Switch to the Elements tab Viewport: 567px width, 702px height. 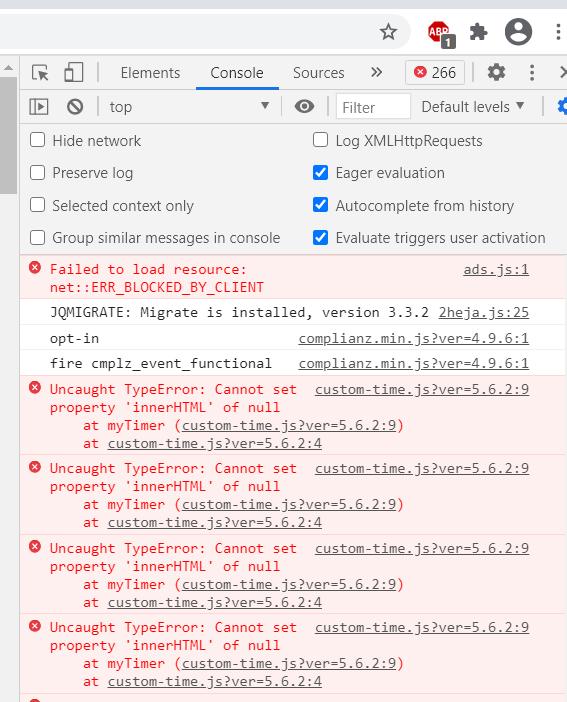tap(150, 73)
